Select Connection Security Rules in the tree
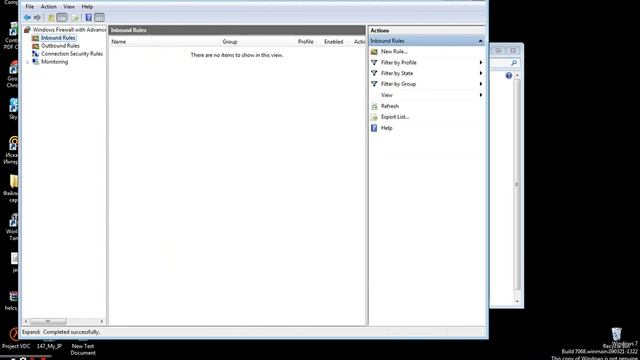 click(x=72, y=54)
